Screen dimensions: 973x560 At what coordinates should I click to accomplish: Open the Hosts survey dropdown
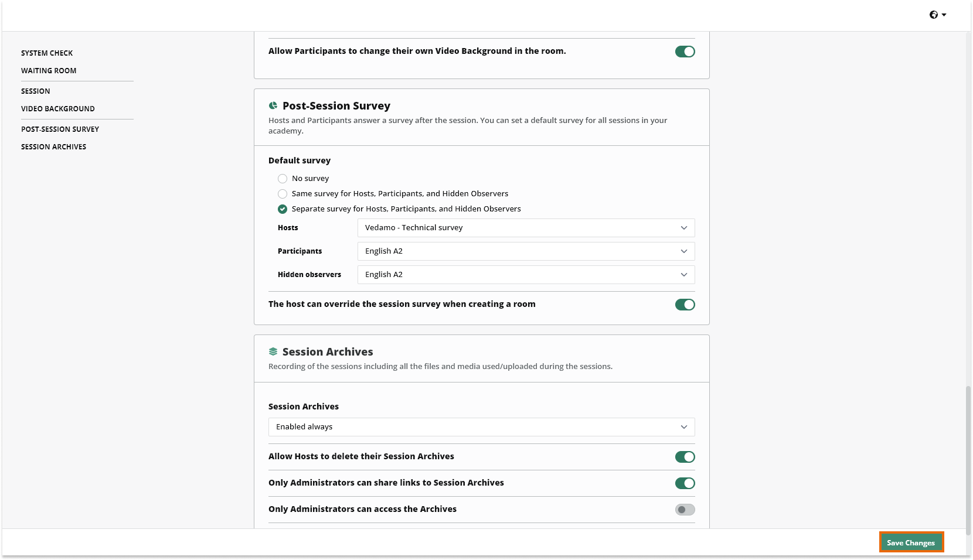526,228
